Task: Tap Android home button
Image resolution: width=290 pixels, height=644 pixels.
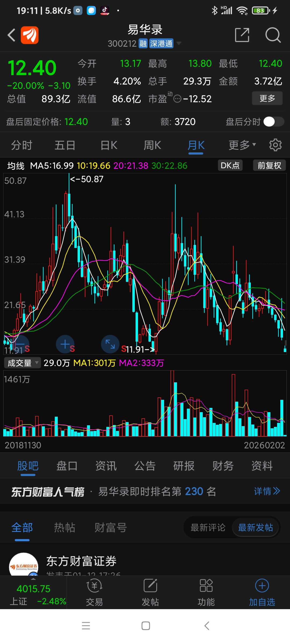Action: coord(146,626)
